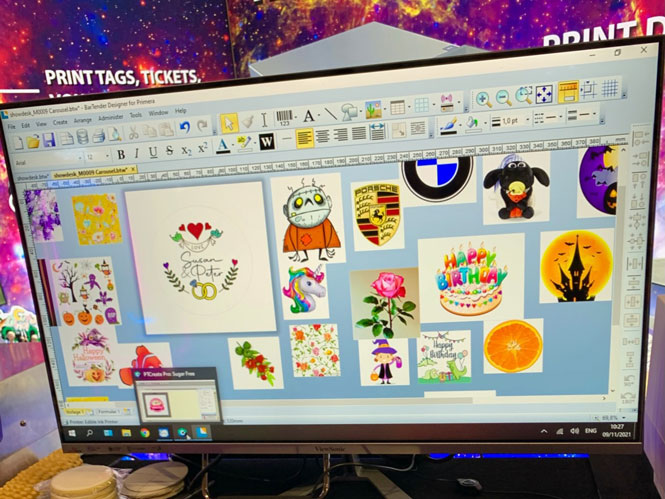Screen dimensions: 665x499
Task: Select the pointer arrow tool
Action: (x=229, y=123)
